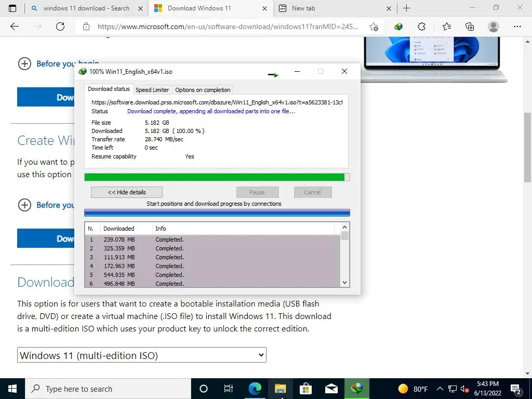Open Mail app from taskbar
The height and width of the screenshot is (399, 532).
331,389
